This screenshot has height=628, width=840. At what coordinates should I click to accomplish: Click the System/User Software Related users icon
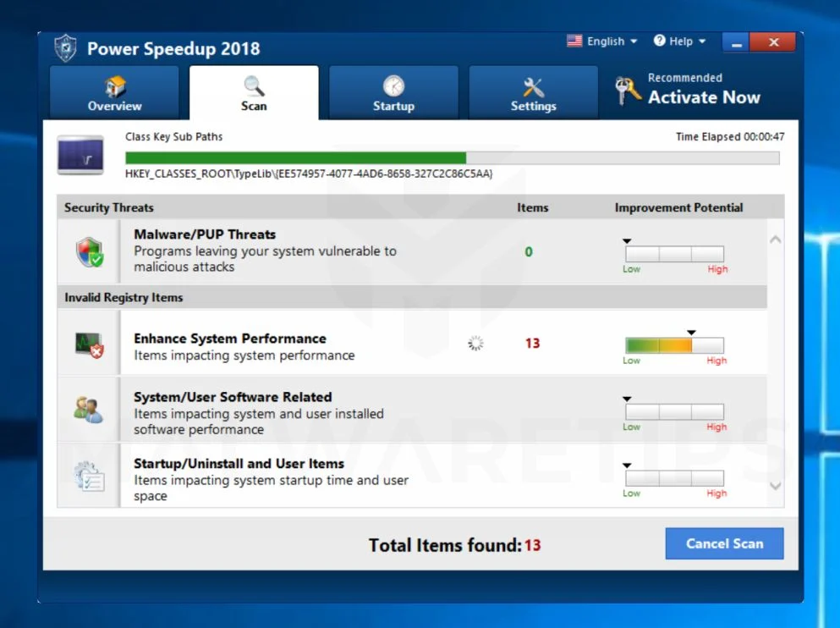click(x=88, y=410)
